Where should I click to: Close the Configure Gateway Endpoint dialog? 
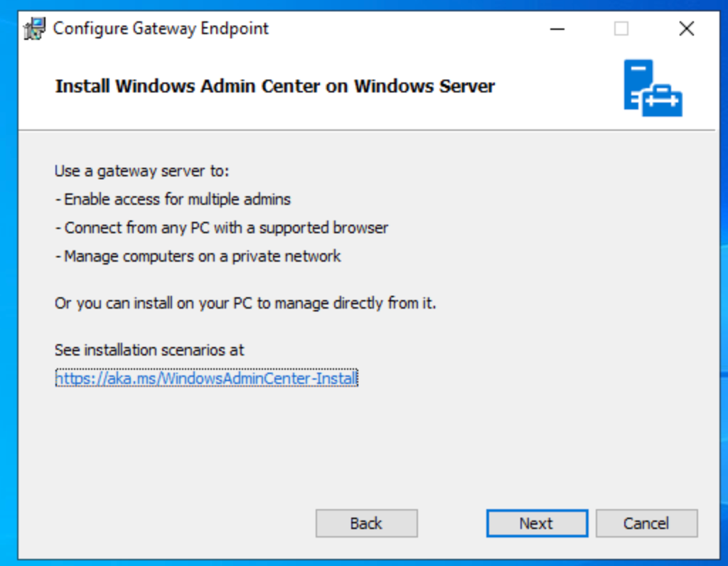coord(686,29)
